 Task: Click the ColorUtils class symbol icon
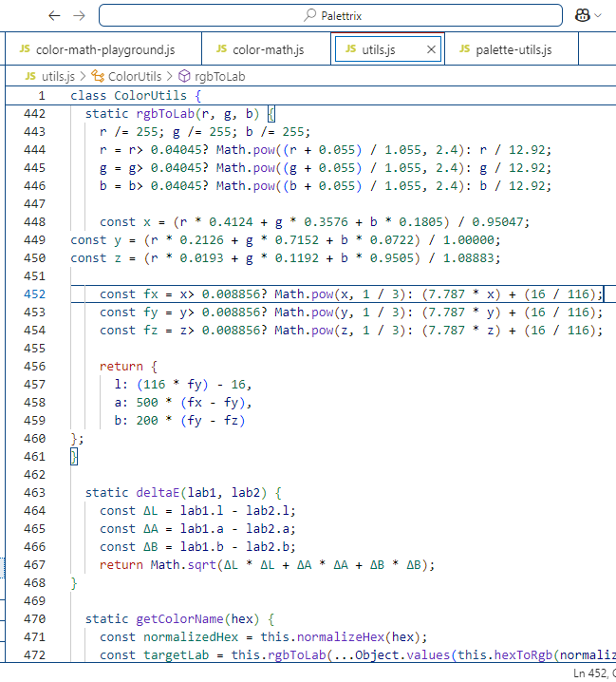(x=98, y=77)
